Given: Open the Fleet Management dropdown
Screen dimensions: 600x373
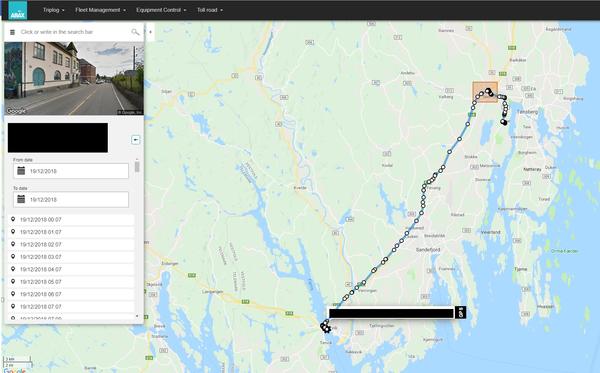Looking at the screenshot, I should (100, 10).
